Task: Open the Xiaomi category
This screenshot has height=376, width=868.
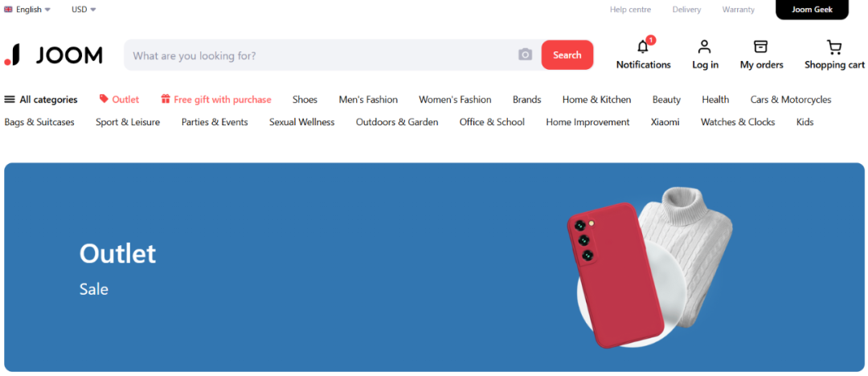Action: click(x=665, y=122)
